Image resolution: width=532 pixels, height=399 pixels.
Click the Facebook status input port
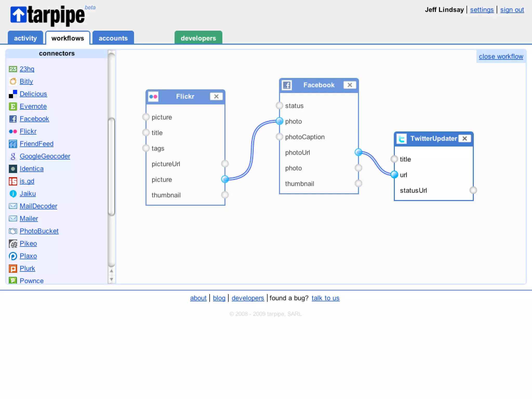(280, 105)
